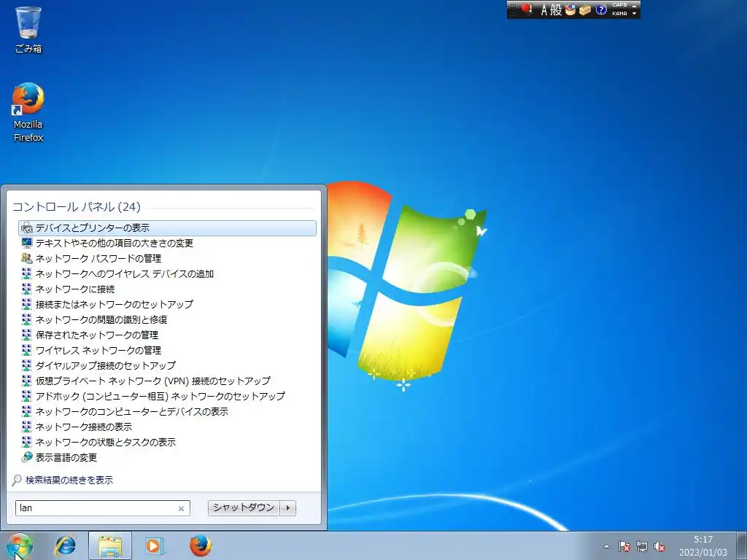Open 仮想プライベート ネットワーク (VPN) 接続のセットアップ

pos(167,381)
